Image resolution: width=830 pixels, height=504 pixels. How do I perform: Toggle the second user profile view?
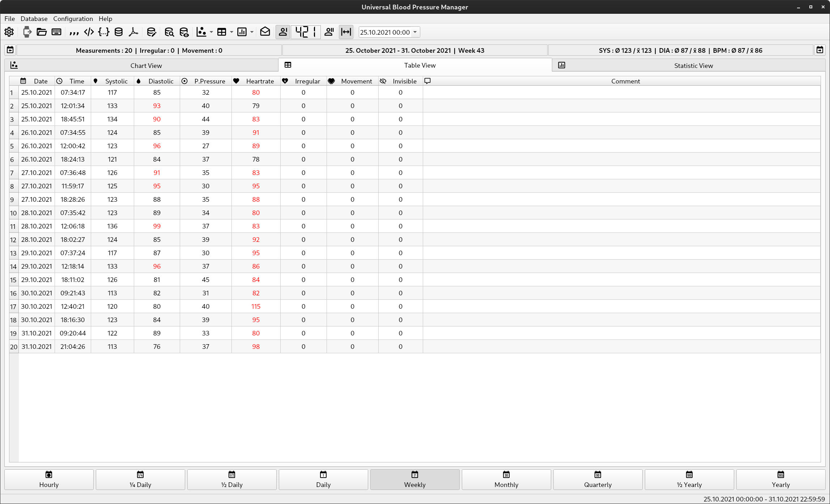click(x=329, y=32)
